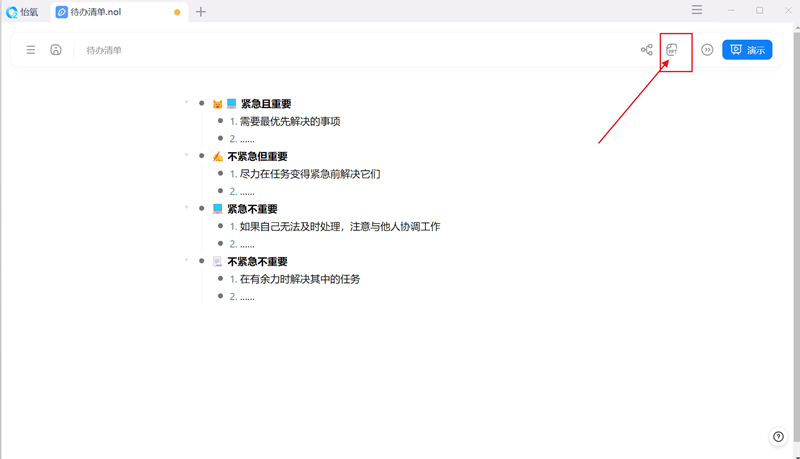Select heading text 紧急且重要
The height and width of the screenshot is (459, 800).
[x=266, y=104]
